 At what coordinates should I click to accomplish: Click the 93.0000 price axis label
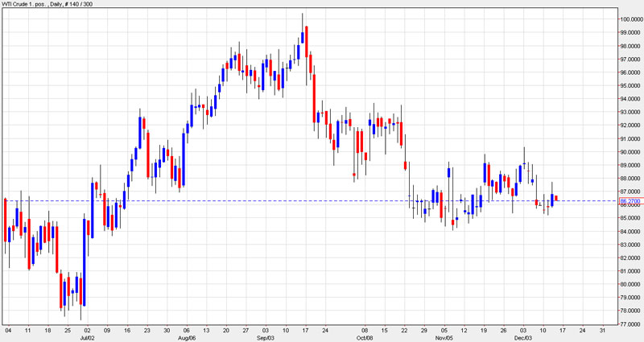point(631,112)
